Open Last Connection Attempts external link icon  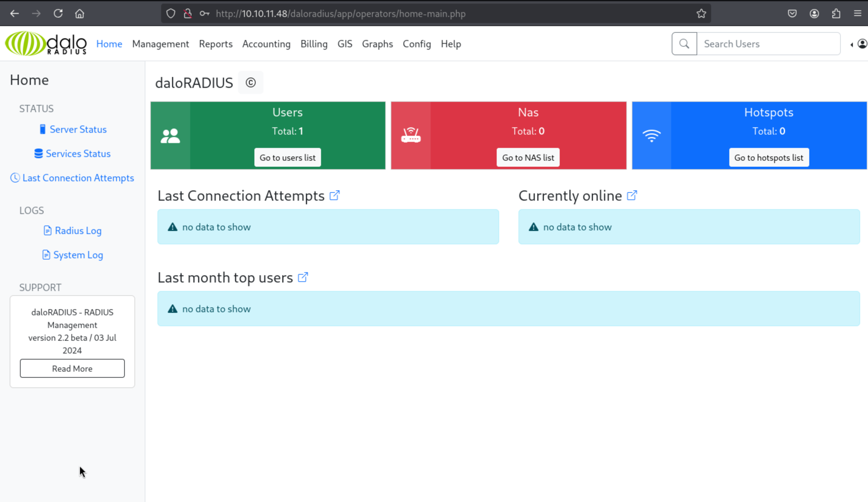pos(334,196)
